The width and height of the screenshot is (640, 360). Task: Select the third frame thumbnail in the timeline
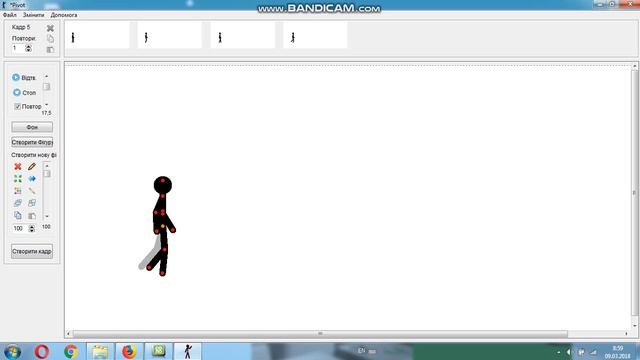click(243, 35)
